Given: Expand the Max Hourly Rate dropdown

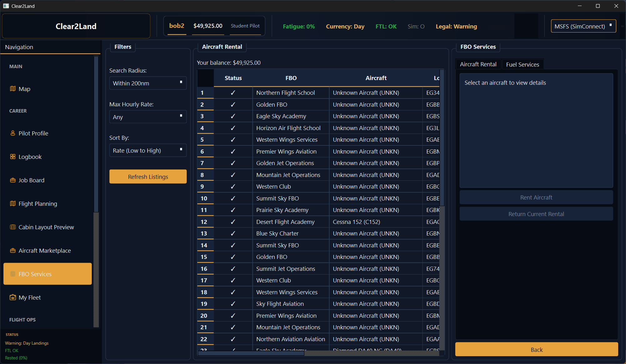Looking at the screenshot, I should click(148, 117).
